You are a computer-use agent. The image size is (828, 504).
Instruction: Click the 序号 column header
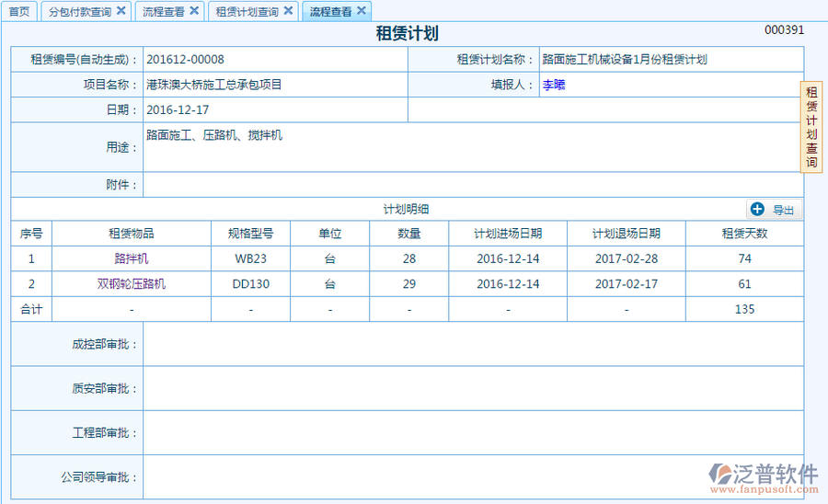tap(31, 234)
